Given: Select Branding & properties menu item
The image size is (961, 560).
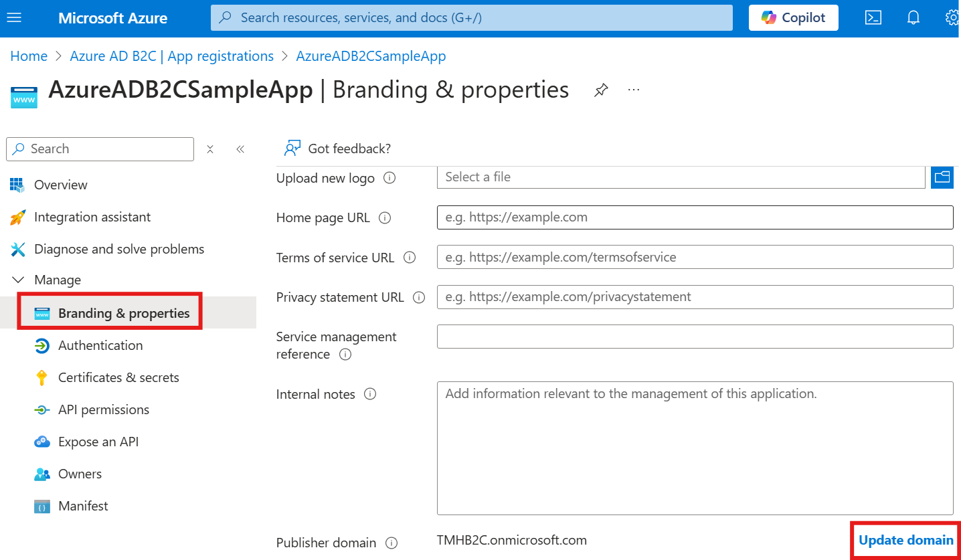Looking at the screenshot, I should click(124, 313).
